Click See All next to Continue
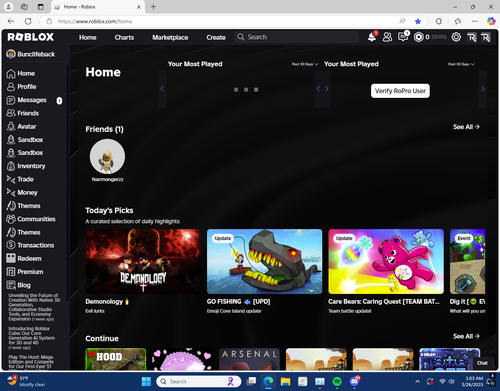Viewport: 500px width, 391px height. [x=466, y=336]
